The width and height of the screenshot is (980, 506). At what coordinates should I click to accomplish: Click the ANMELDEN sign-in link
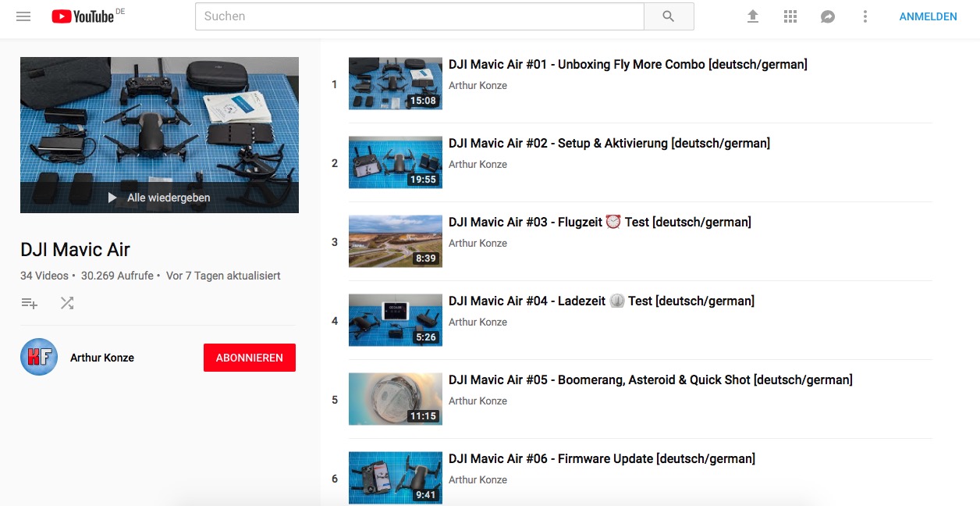coord(928,16)
